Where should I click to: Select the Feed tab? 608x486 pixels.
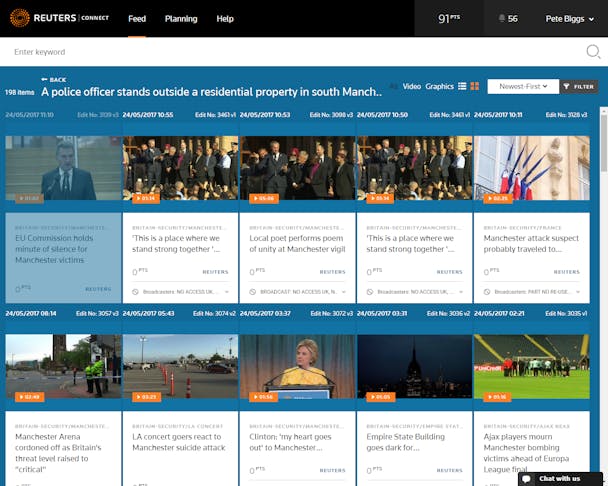coord(137,18)
